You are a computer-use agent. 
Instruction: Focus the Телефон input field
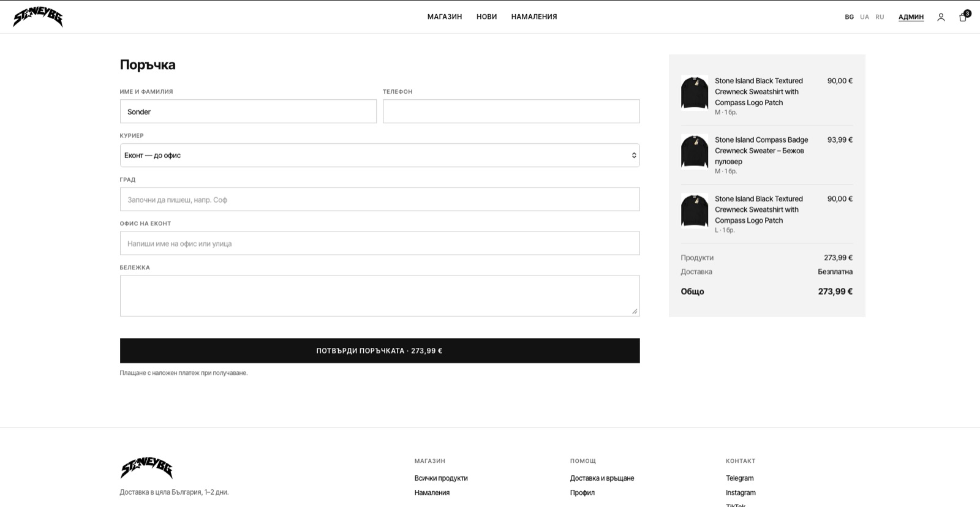pos(511,111)
